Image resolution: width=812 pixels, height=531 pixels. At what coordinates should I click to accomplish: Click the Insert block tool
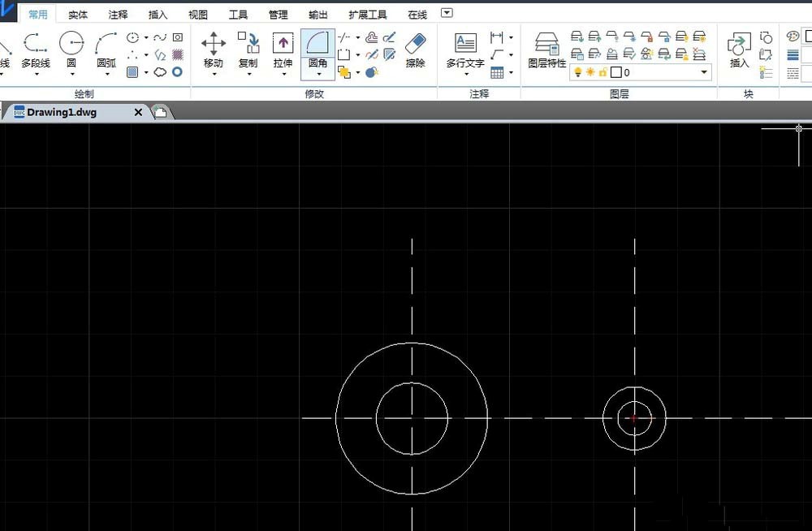738,45
